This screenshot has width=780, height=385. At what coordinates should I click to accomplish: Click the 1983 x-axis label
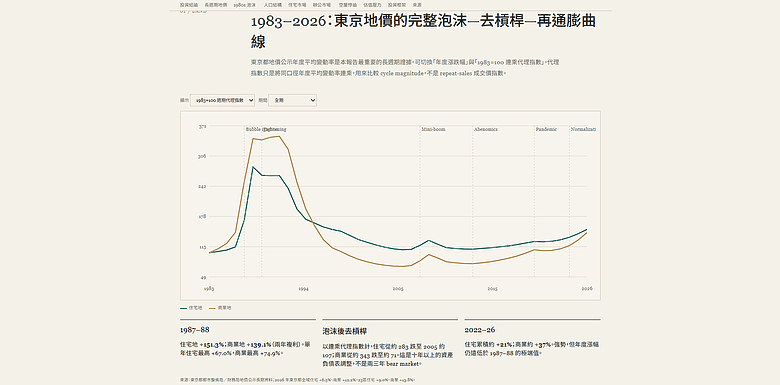pyautogui.click(x=209, y=289)
